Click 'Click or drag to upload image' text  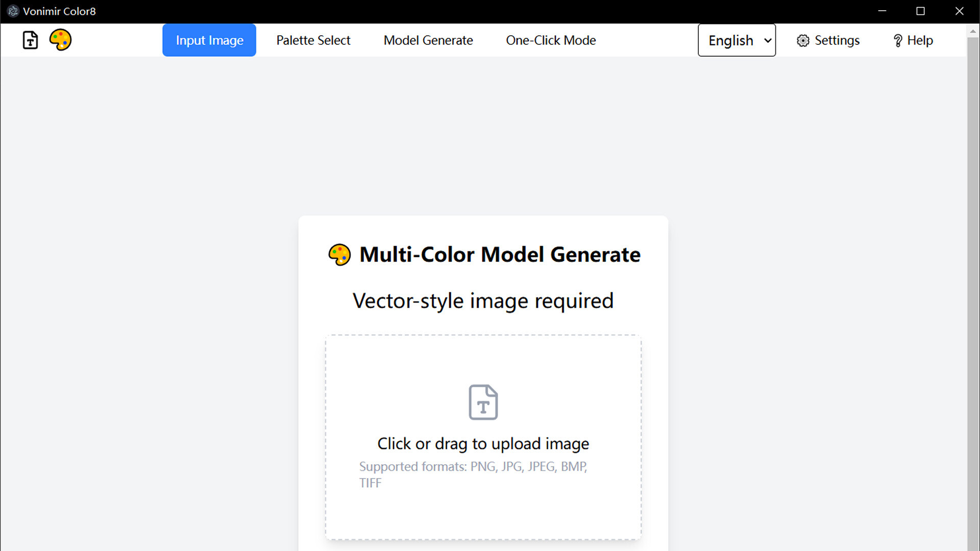[x=483, y=443]
